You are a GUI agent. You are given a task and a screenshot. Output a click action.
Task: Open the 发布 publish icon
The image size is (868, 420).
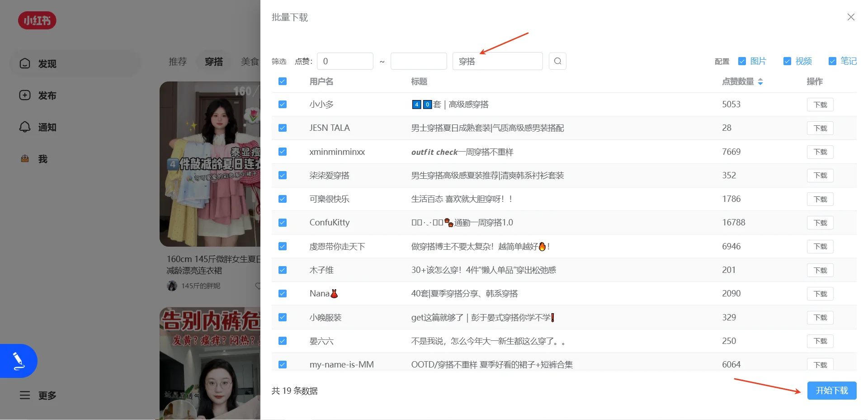(x=25, y=95)
